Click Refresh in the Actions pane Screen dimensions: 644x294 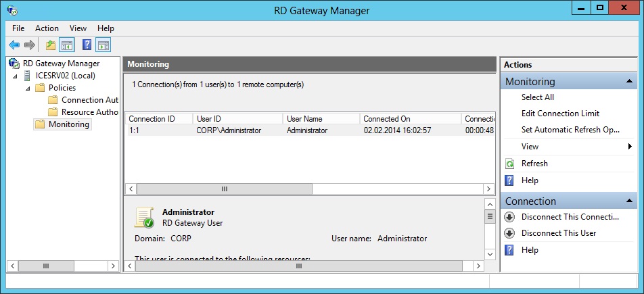tap(534, 164)
